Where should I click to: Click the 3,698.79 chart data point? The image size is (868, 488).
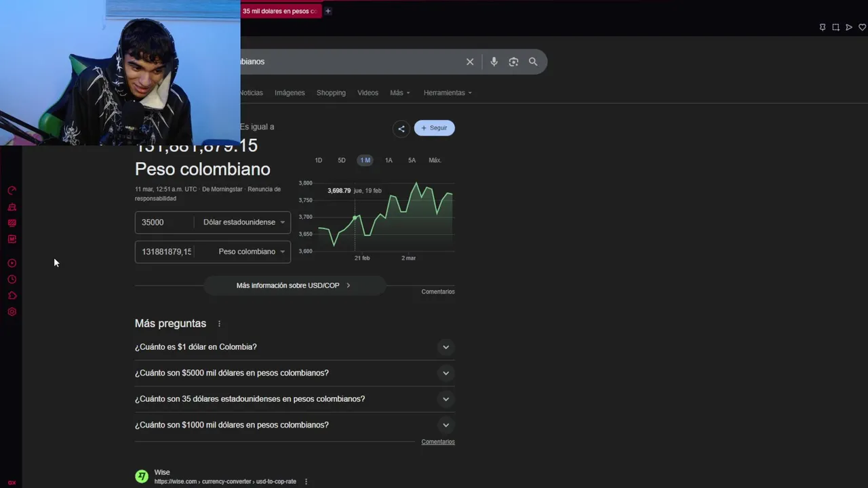coord(355,218)
